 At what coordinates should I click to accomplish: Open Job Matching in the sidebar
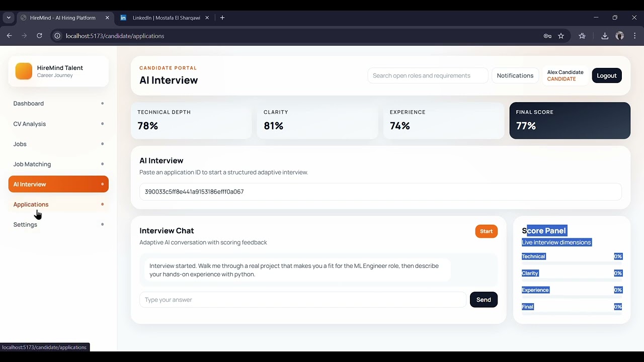click(x=58, y=164)
